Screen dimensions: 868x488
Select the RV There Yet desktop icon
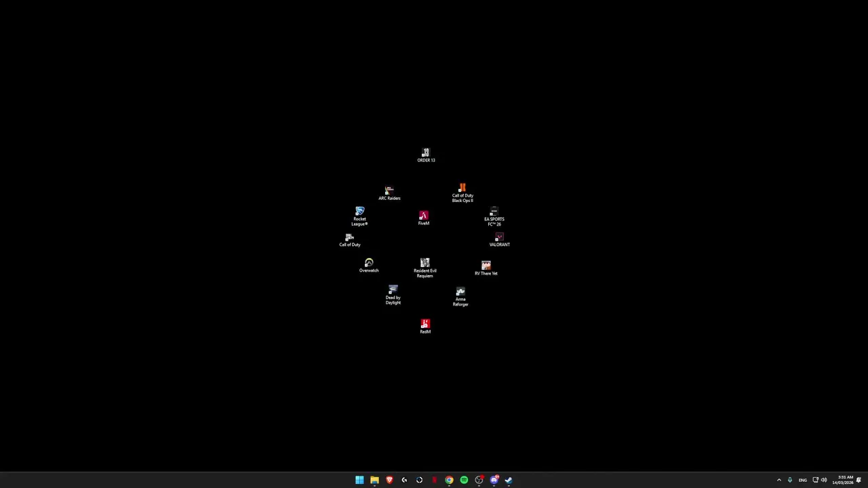point(486,268)
